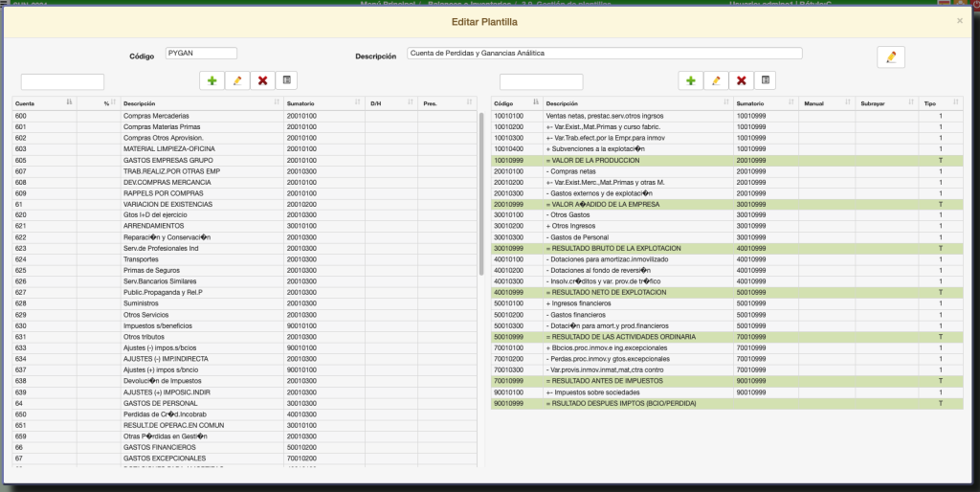The image size is (980, 492).
Task: Click calculator icon above left accounts table
Action: point(286,81)
